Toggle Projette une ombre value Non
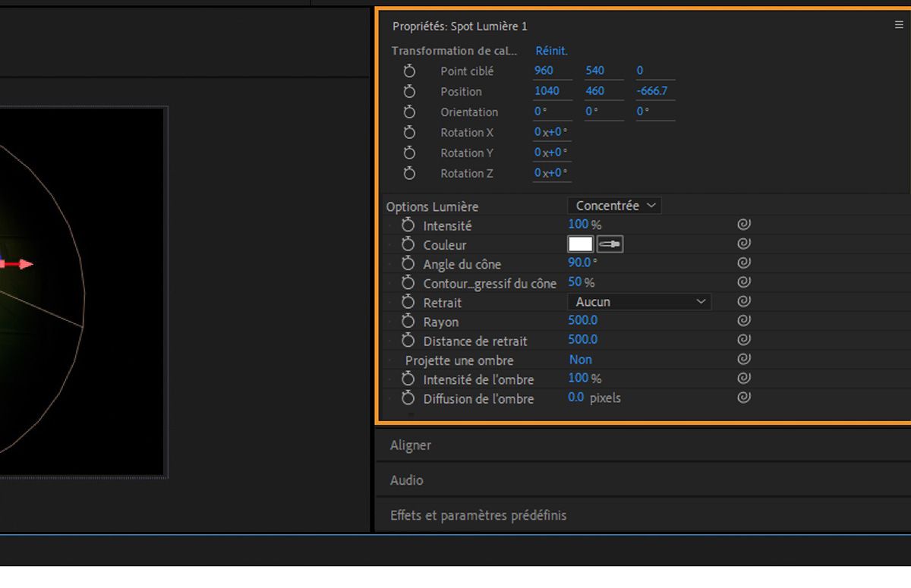 pos(581,360)
